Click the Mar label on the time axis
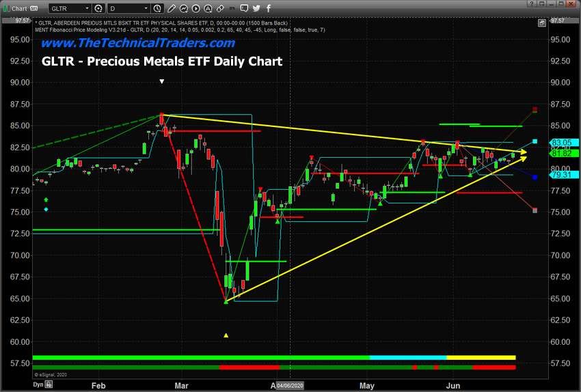 pos(182,386)
